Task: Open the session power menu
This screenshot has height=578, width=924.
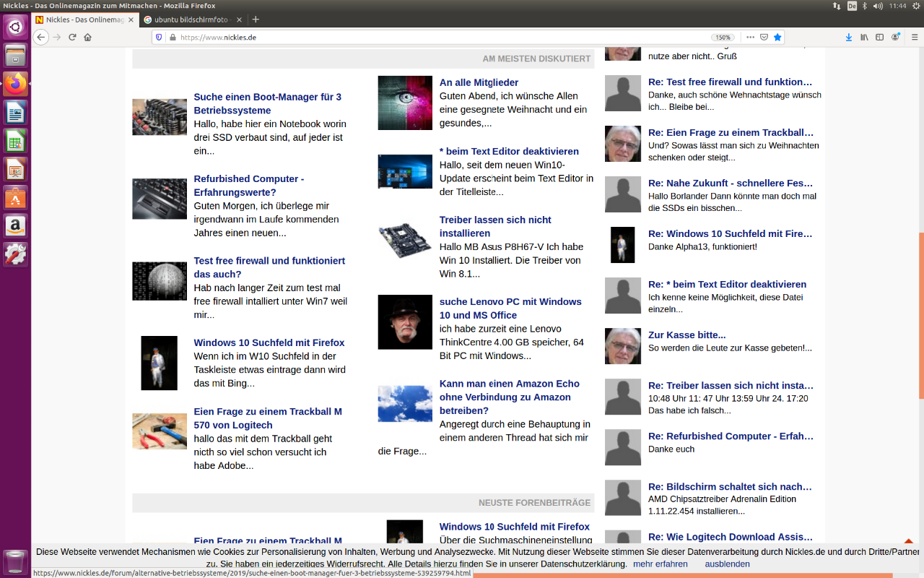Action: (x=915, y=6)
